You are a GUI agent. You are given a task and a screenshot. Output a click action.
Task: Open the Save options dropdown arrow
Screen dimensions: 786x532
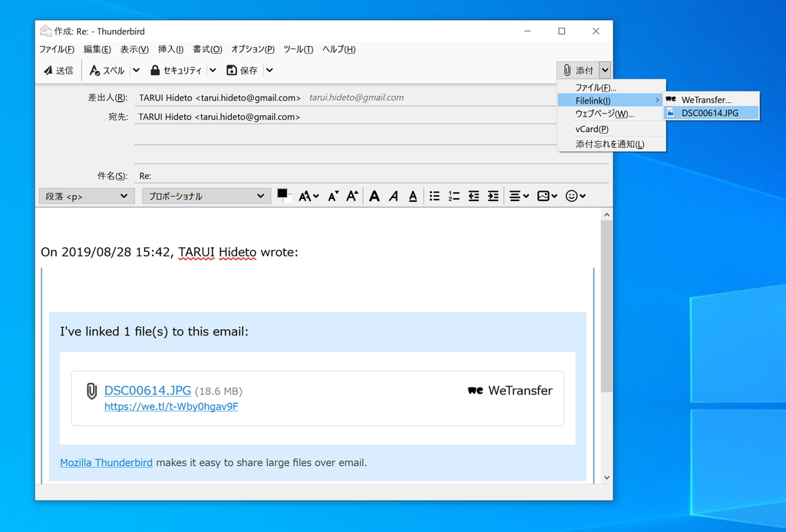point(269,70)
